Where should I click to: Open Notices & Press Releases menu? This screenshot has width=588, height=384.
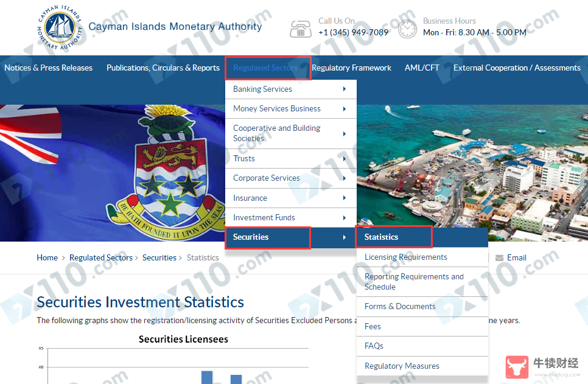coord(48,68)
